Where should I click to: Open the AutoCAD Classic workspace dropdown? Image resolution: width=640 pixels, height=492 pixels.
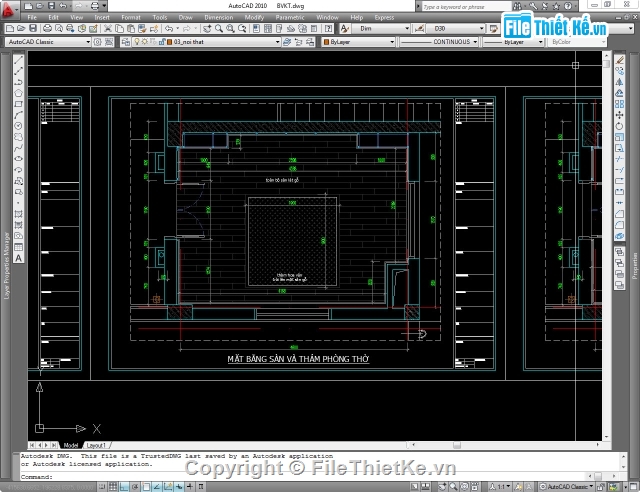click(48, 42)
